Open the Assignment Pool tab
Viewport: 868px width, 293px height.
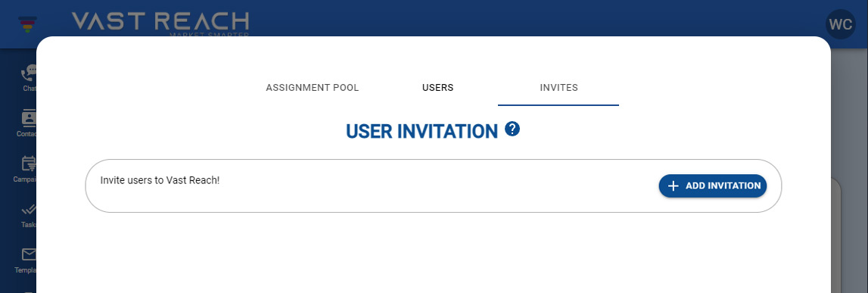click(x=313, y=88)
